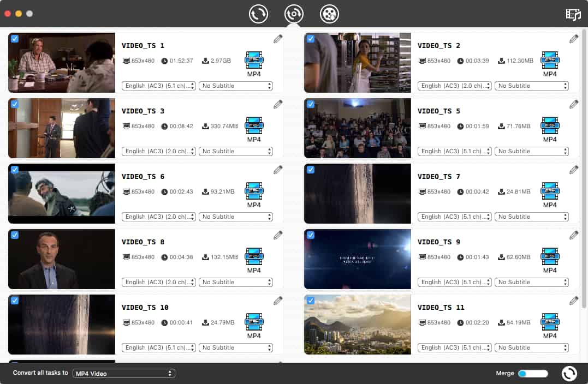Click the '330.74MB' size of VIDEO_TS 3
Viewport: 588px width, 384px height.
point(224,126)
